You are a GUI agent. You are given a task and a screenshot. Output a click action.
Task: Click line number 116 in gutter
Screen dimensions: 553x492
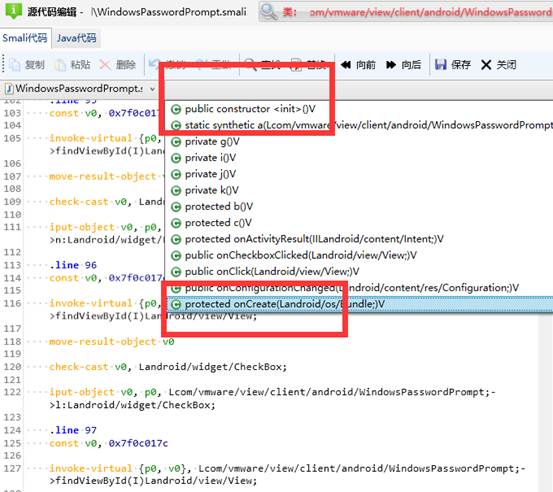click(12, 303)
